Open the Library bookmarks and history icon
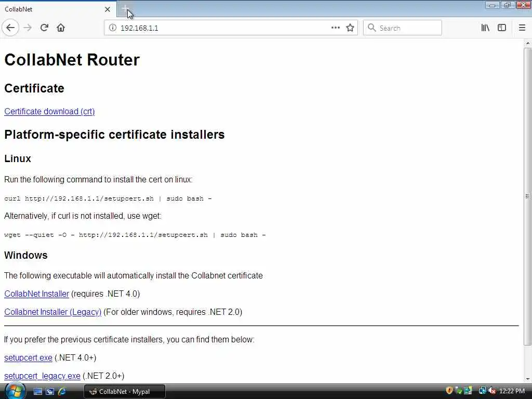Image resolution: width=532 pixels, height=399 pixels. pyautogui.click(x=485, y=28)
